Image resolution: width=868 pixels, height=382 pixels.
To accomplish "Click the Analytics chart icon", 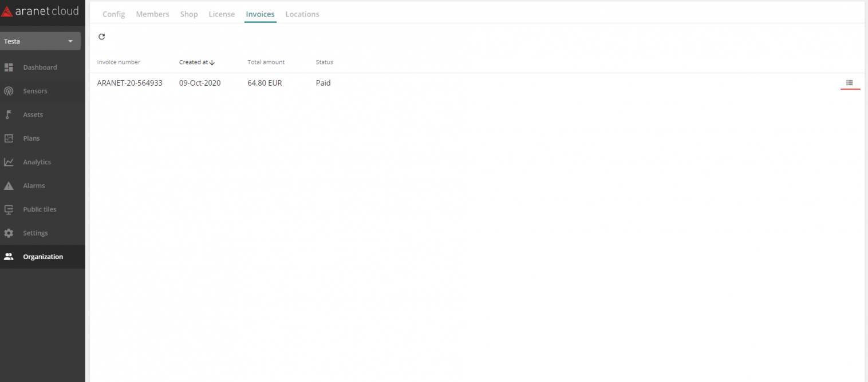I will (9, 162).
